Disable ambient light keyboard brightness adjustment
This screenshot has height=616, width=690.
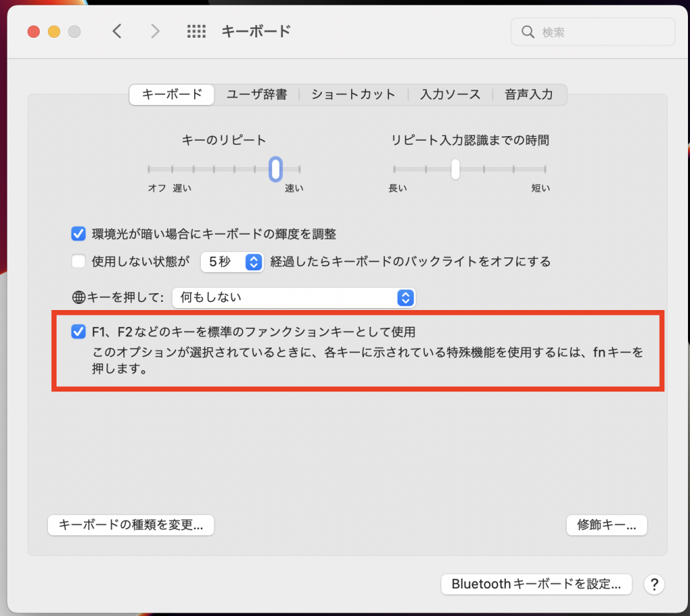click(x=78, y=233)
